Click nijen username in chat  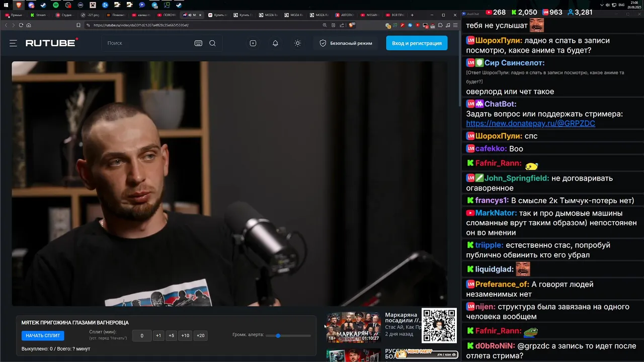[486, 307]
